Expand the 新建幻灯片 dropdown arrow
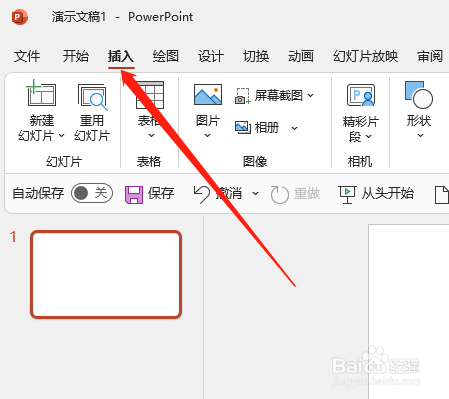The image size is (449, 399). (x=61, y=136)
